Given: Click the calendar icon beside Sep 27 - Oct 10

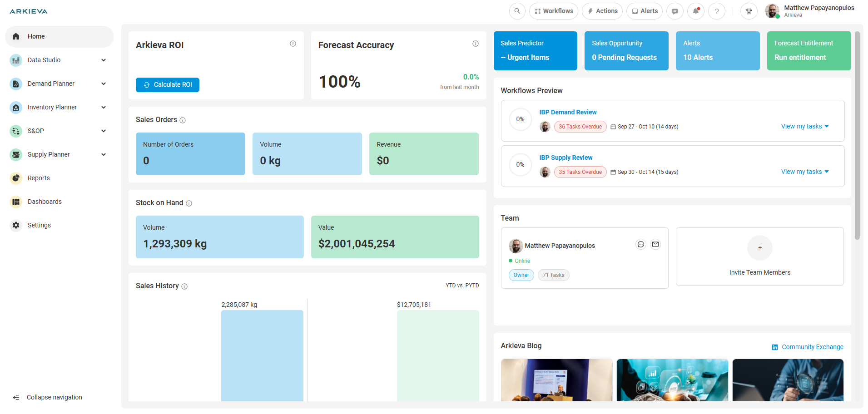Looking at the screenshot, I should pos(613,127).
